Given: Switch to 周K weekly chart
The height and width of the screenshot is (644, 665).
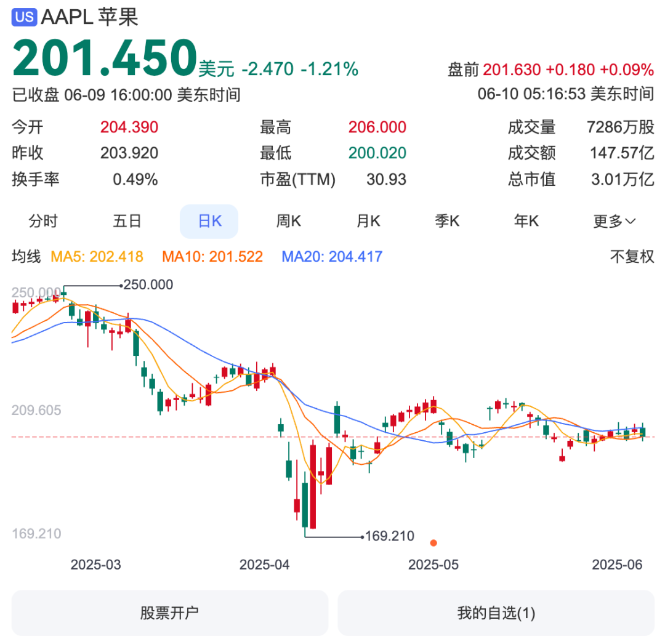Looking at the screenshot, I should coord(288,221).
